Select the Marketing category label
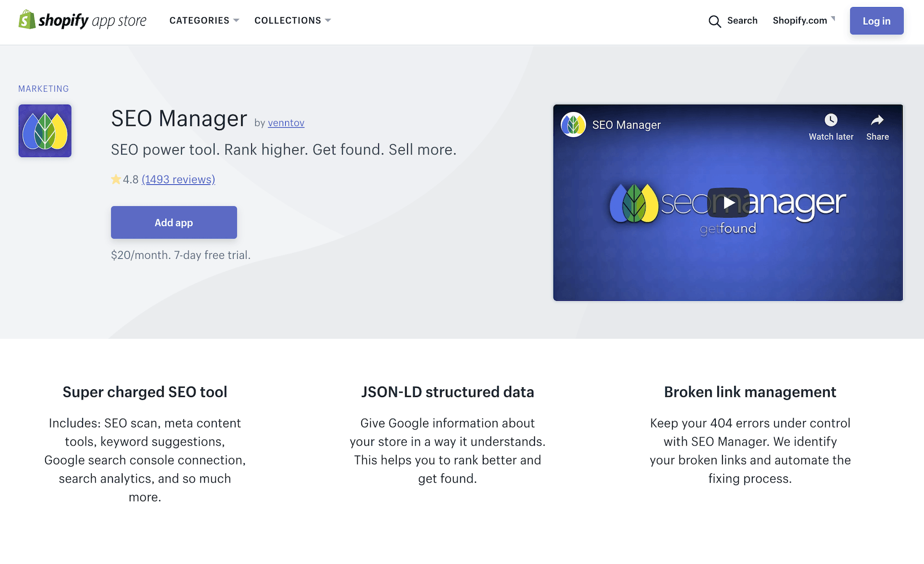924x564 pixels. (x=44, y=88)
